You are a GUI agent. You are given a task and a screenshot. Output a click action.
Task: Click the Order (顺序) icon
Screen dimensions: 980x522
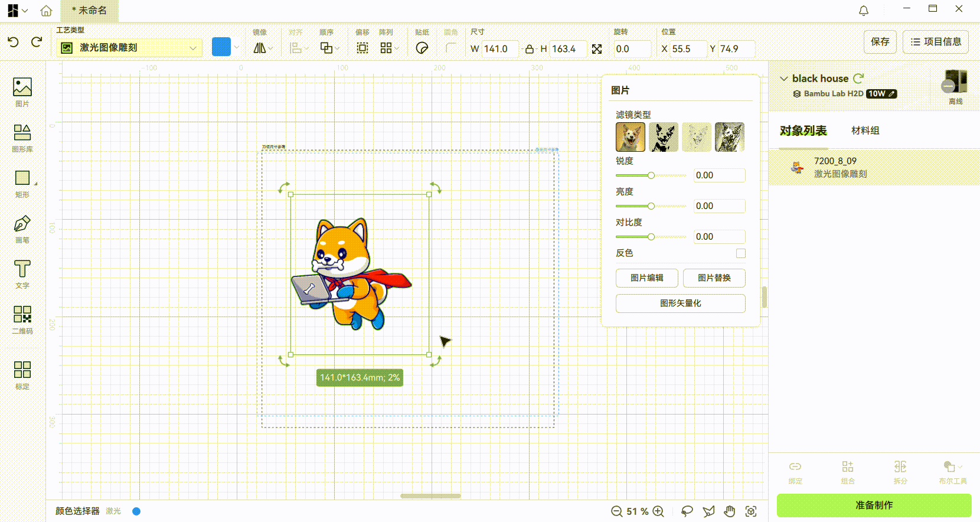tap(326, 48)
